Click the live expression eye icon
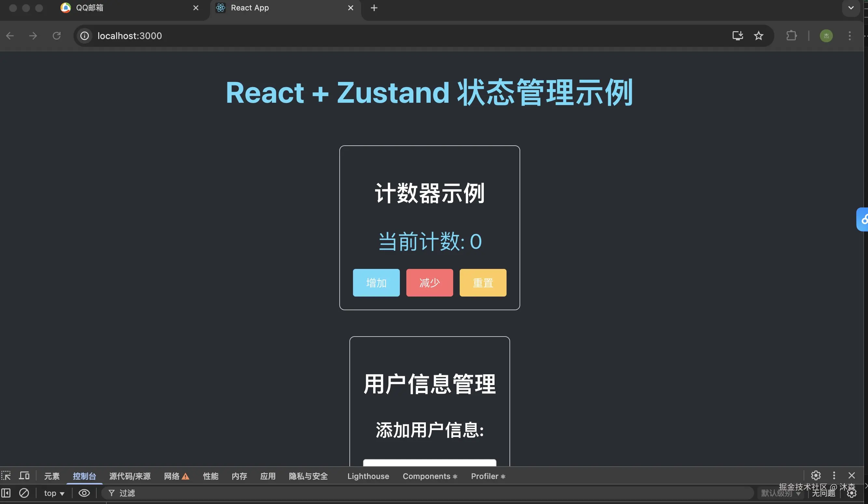This screenshot has width=868, height=504. tap(84, 493)
